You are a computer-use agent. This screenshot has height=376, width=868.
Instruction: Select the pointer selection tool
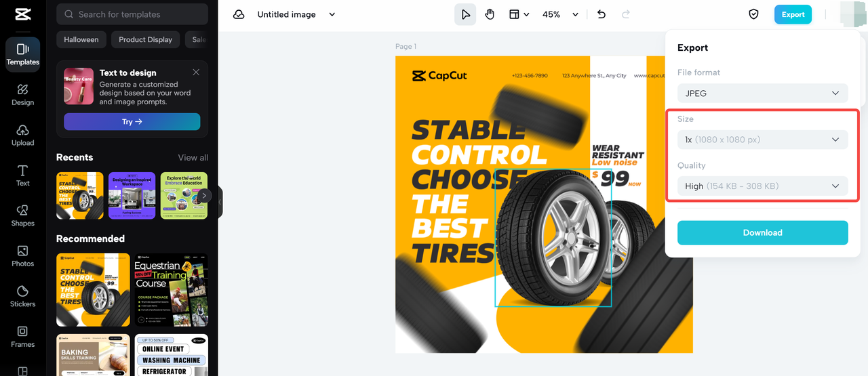(x=465, y=14)
